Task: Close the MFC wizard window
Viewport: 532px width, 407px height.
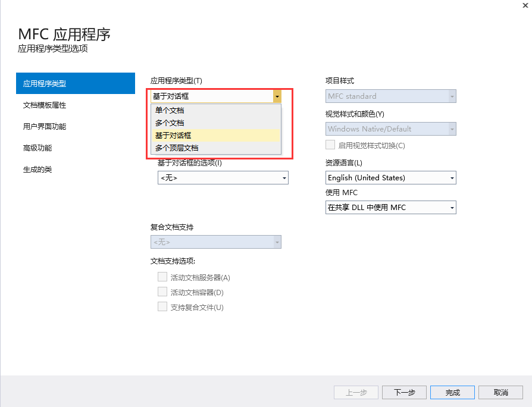Action: [x=526, y=5]
